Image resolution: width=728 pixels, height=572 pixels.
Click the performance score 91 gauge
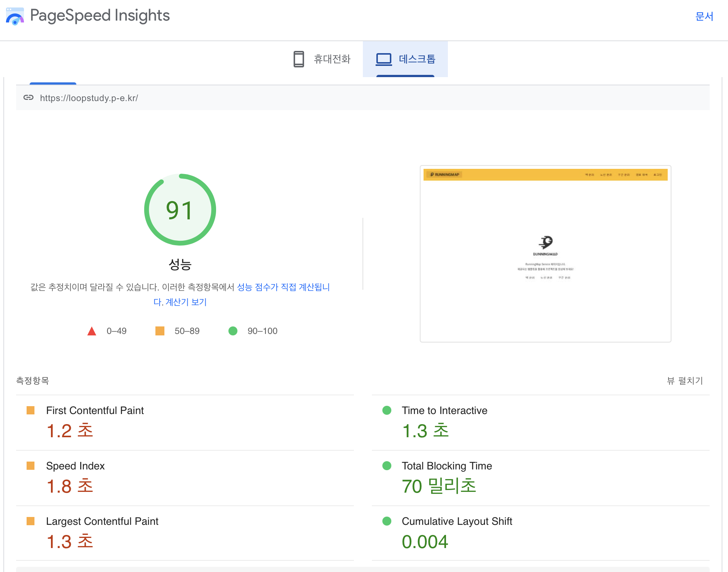(180, 210)
